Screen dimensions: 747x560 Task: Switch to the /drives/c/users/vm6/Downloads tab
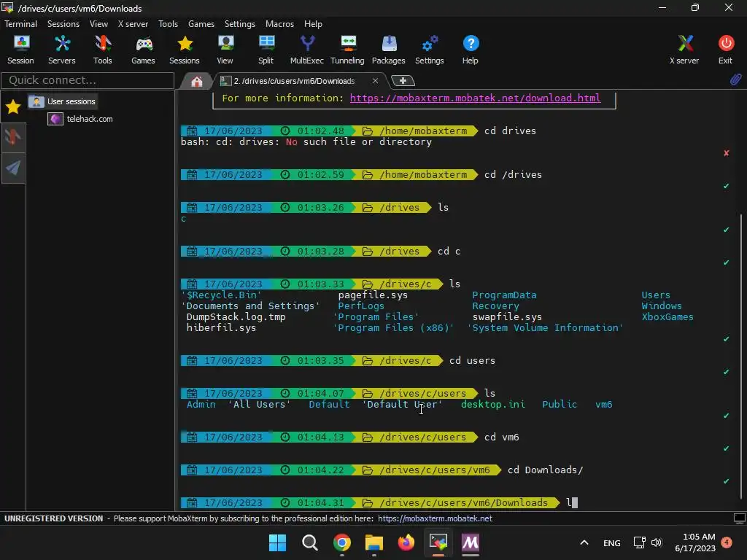294,81
